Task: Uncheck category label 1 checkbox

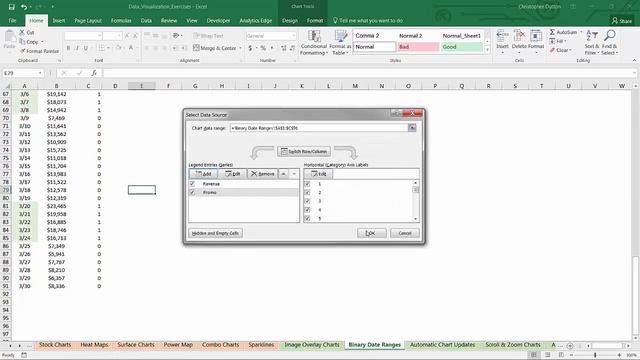Action: (307, 184)
